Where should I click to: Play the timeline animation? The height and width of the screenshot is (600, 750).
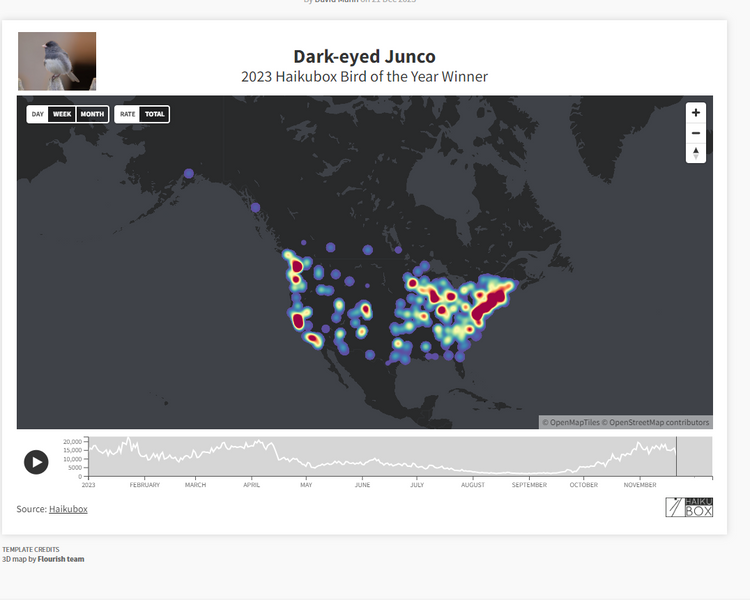coord(36,461)
